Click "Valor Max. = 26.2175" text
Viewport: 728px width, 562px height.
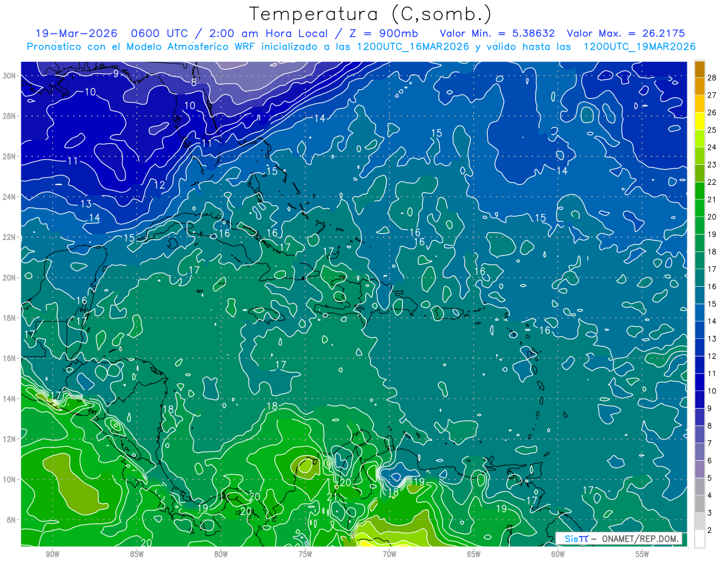[625, 33]
